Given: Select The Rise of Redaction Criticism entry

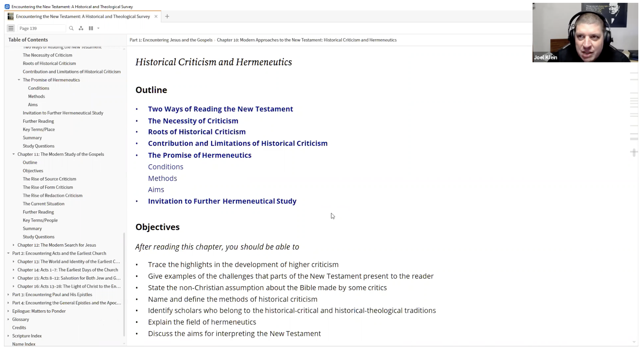Looking at the screenshot, I should 52,196.
